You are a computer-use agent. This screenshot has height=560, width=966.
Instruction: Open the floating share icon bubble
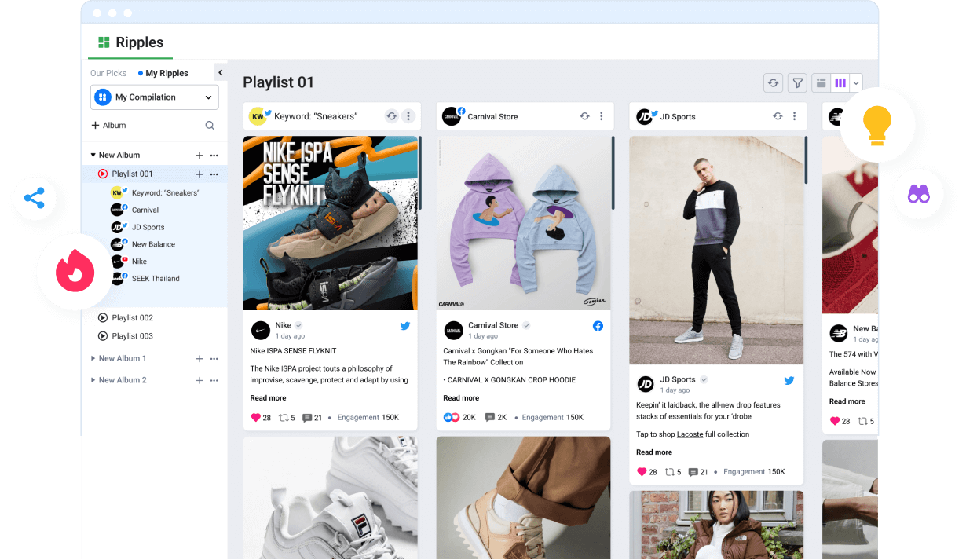coord(34,198)
